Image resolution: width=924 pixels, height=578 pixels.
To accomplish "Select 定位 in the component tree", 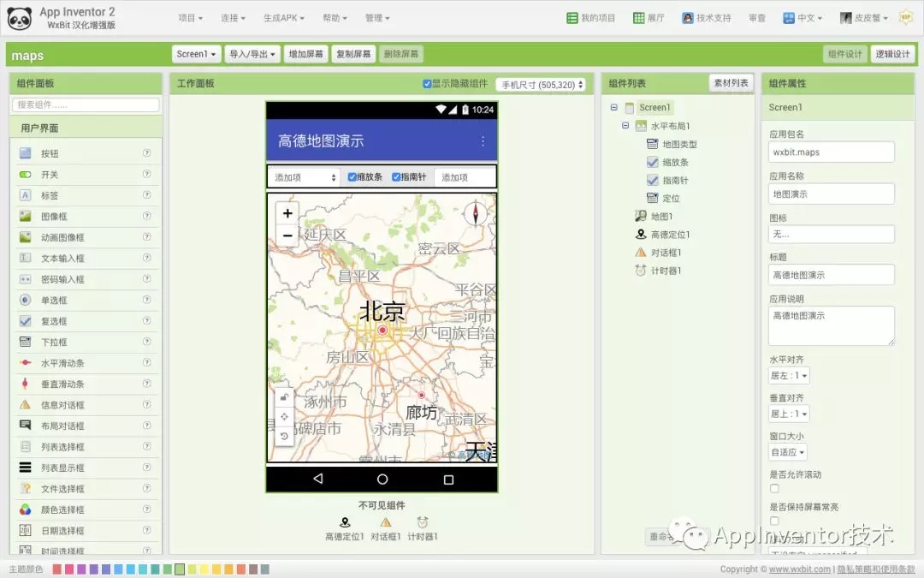I will 671,198.
